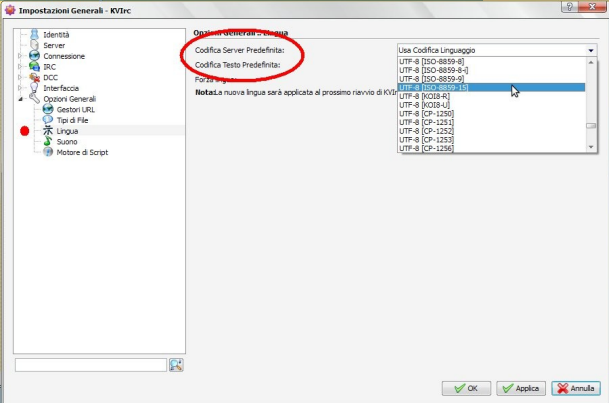Open the Motore di Script settings item
Viewport: 609px width, 403px height.
[x=82, y=153]
